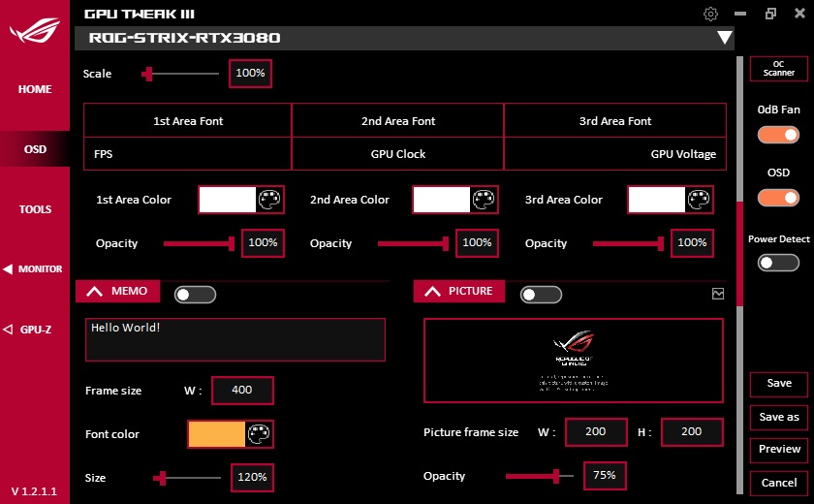
Task: Open GPU-Z from the sidebar
Action: tap(35, 330)
